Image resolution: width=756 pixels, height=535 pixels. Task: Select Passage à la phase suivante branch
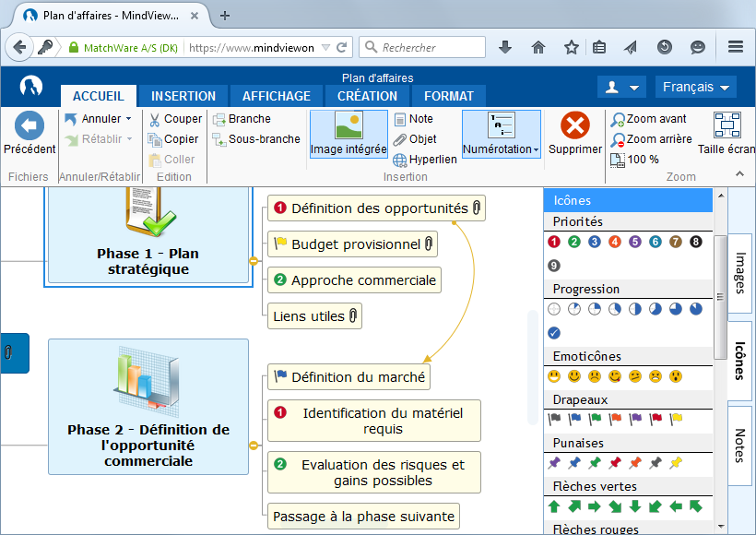pyautogui.click(x=363, y=517)
